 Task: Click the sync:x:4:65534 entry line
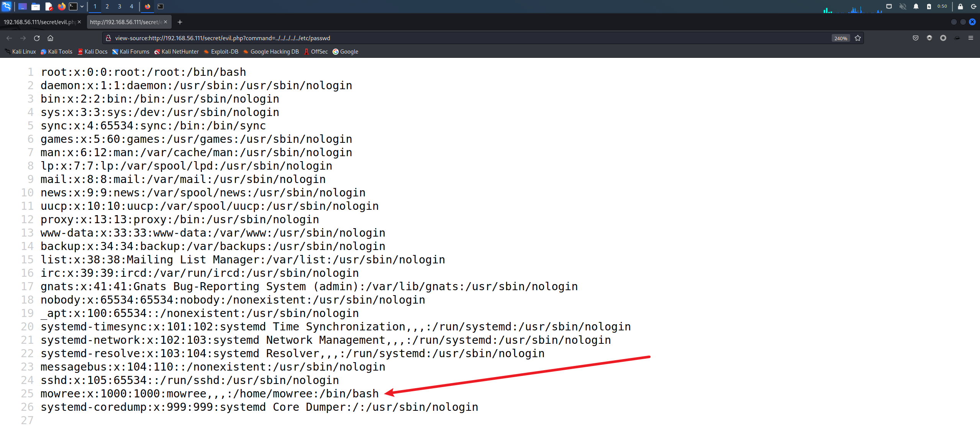click(153, 126)
